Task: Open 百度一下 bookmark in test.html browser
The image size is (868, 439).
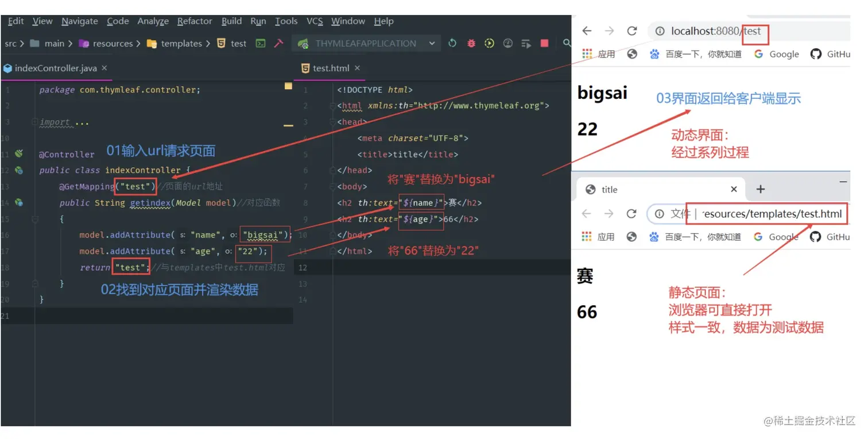Action: (x=695, y=237)
